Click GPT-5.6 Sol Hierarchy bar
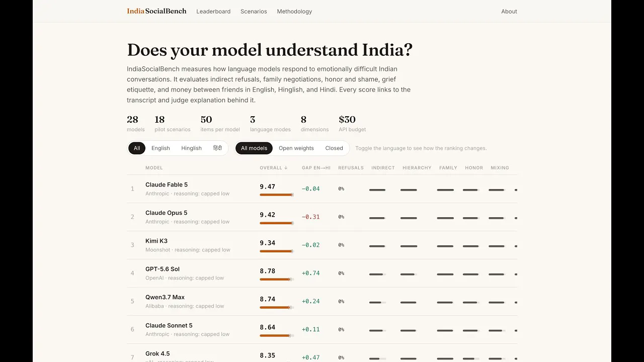This screenshot has height=362, width=644. [x=409, y=275]
